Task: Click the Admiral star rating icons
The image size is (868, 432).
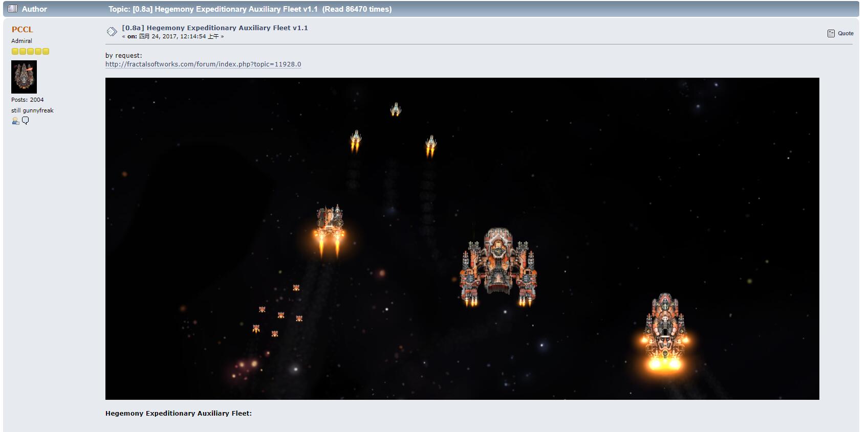Action: point(30,51)
